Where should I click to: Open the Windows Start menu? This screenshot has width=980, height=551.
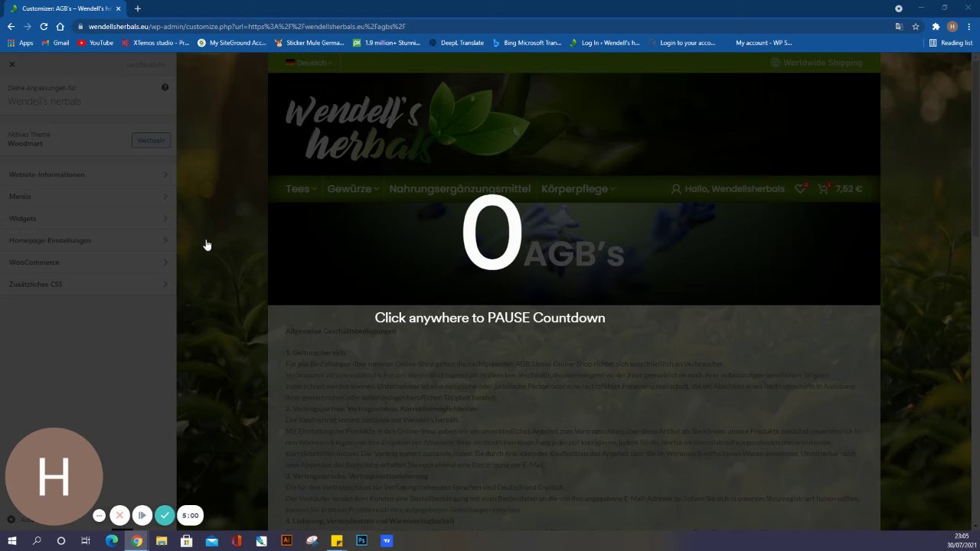[x=12, y=540]
